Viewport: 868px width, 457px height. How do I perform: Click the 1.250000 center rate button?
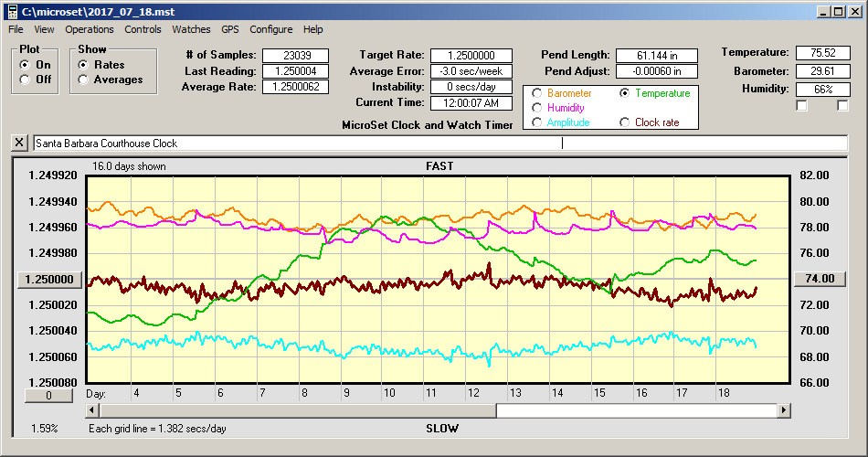[x=49, y=279]
